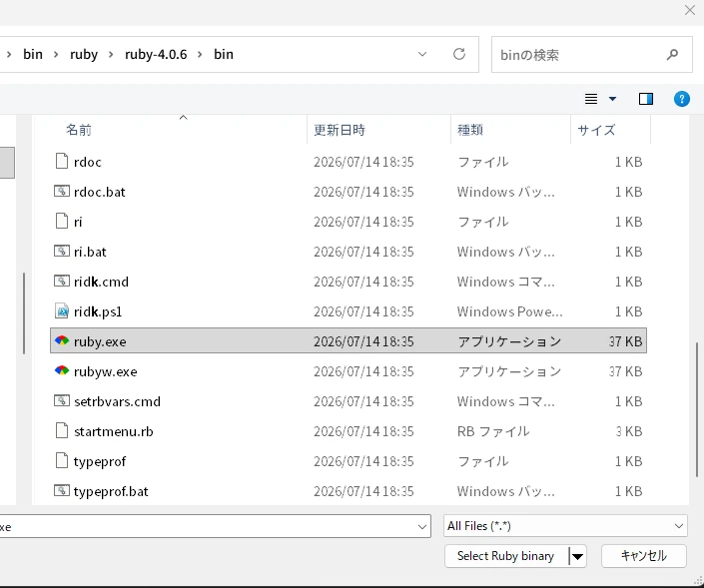Click the ri file icon
This screenshot has height=588, width=704.
(x=62, y=222)
